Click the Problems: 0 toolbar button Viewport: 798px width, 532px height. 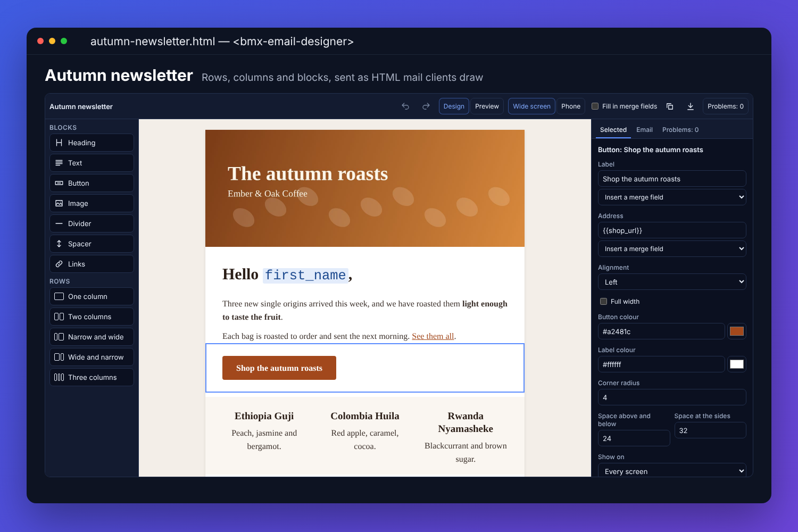(x=726, y=106)
